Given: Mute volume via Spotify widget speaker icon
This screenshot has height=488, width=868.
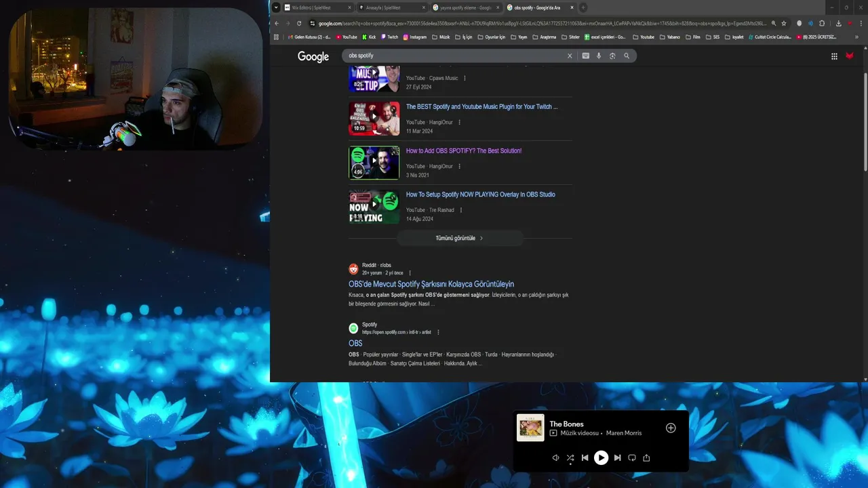Looking at the screenshot, I should [x=555, y=457].
